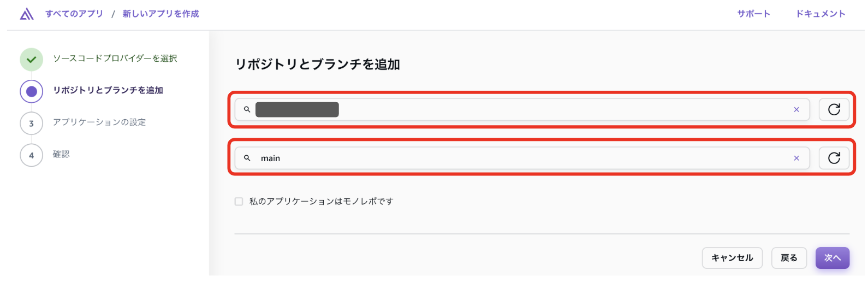868x282 pixels.
Task: Enable 私のアプリケーションはモノレポです checkbox
Action: pyautogui.click(x=239, y=202)
